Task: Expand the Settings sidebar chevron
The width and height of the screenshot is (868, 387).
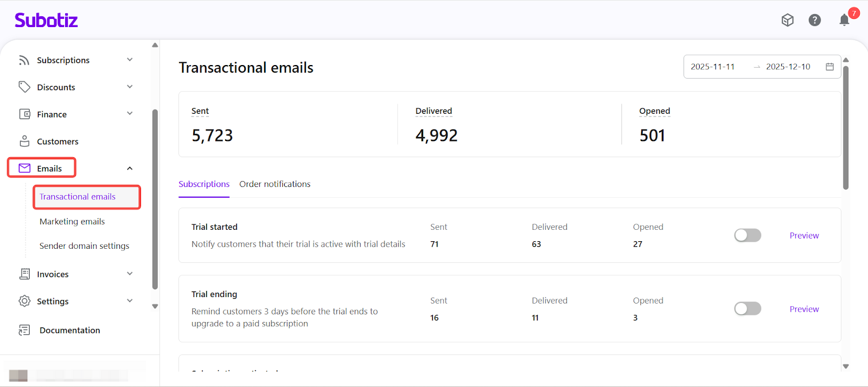Action: pyautogui.click(x=130, y=301)
